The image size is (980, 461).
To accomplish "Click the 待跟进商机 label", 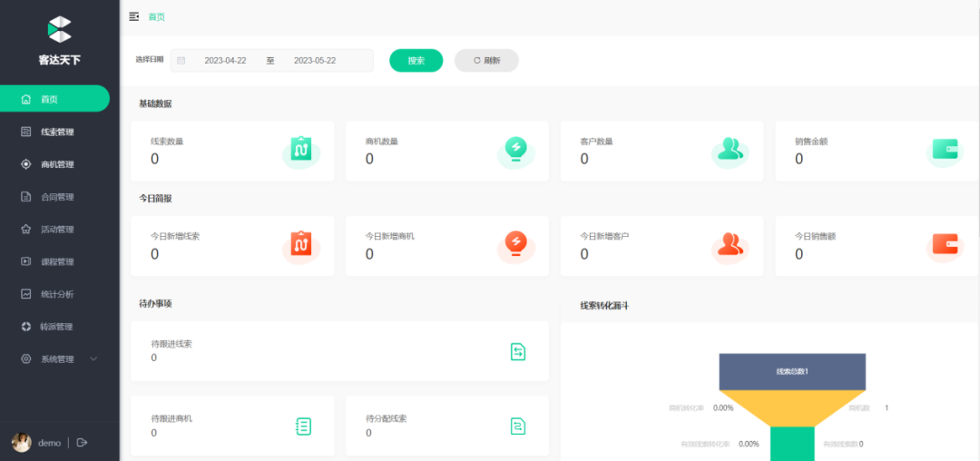I will coord(171,418).
